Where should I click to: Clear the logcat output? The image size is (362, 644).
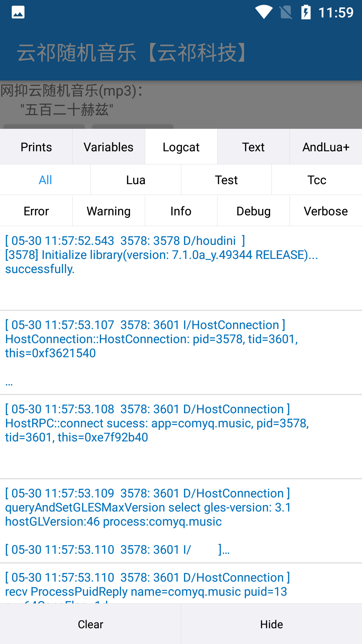pyautogui.click(x=90, y=624)
